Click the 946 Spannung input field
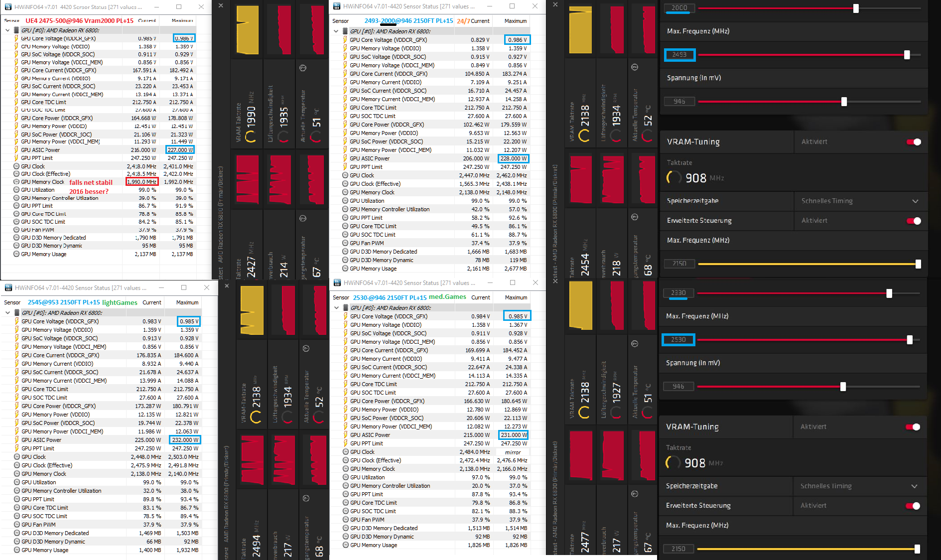 (x=678, y=387)
